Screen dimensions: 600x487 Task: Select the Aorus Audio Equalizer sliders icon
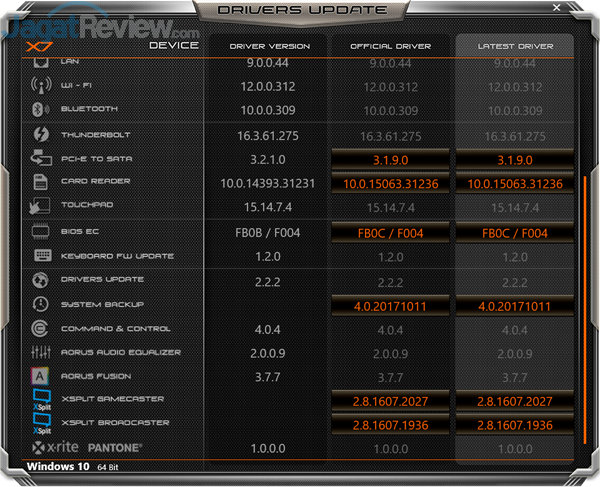41,353
